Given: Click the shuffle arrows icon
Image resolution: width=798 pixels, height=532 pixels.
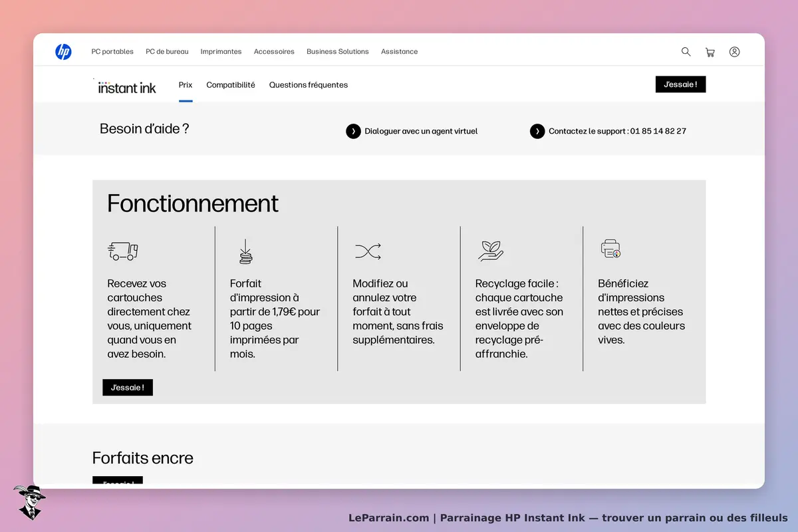Looking at the screenshot, I should [x=368, y=251].
